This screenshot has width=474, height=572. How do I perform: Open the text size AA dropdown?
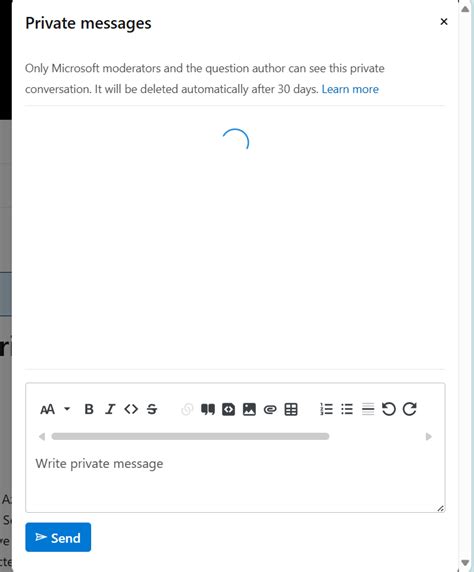click(x=55, y=409)
